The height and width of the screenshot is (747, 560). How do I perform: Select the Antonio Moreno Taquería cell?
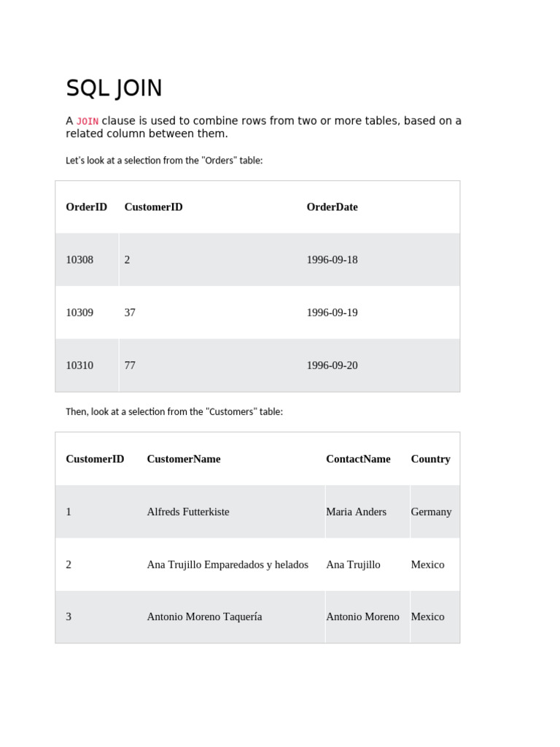[x=204, y=616]
